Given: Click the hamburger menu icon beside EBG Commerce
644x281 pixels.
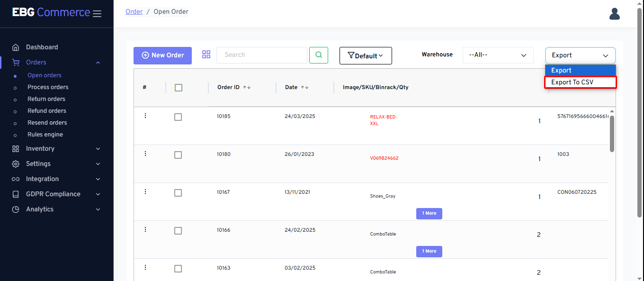Looking at the screenshot, I should (97, 14).
